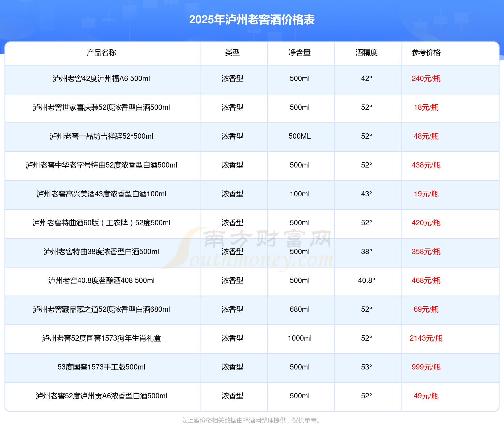Click the 43° alcohol cell
The height and width of the screenshot is (437, 504).
pyautogui.click(x=367, y=194)
